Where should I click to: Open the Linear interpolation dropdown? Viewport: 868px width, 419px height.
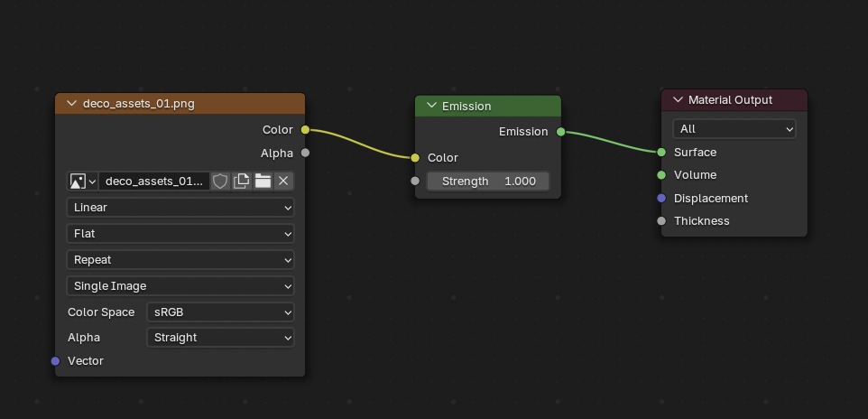pyautogui.click(x=180, y=208)
